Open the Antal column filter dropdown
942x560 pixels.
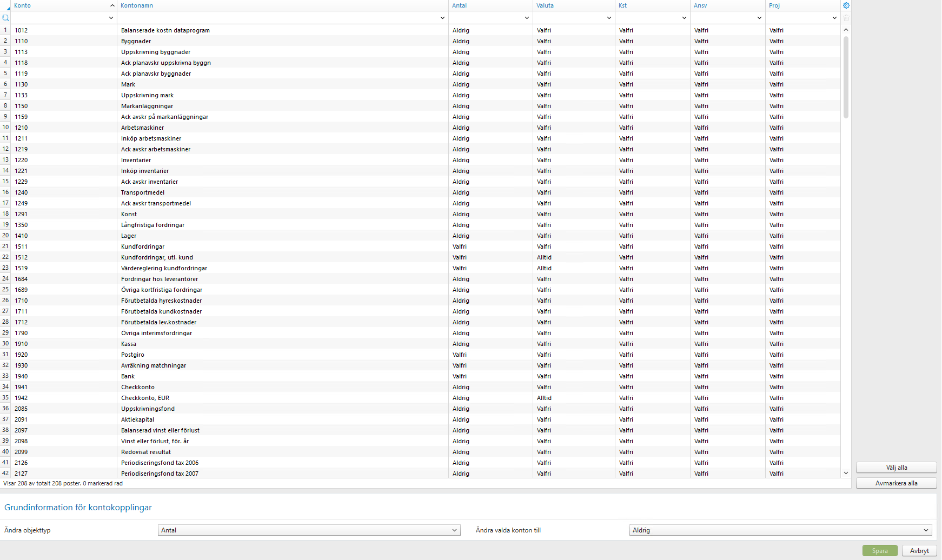(x=527, y=17)
